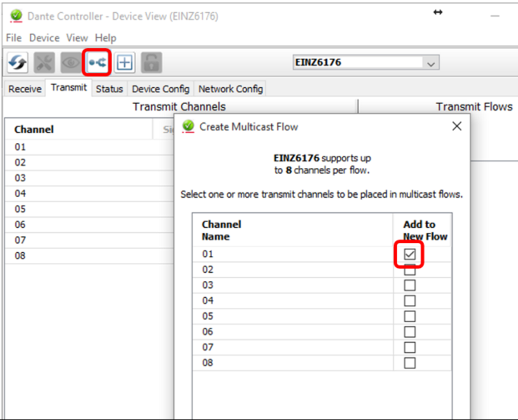Select transmit channel 07 in main list
518x420 pixels.
tap(89, 240)
